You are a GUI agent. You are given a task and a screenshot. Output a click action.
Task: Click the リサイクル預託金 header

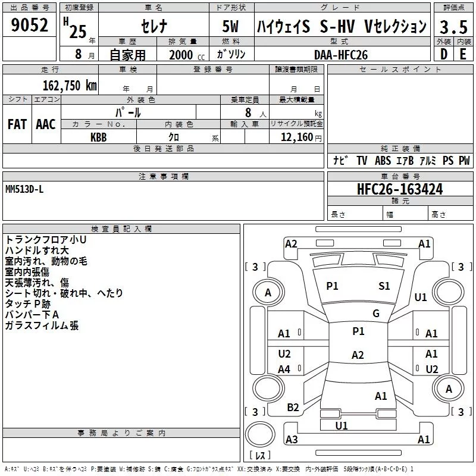coord(296,124)
